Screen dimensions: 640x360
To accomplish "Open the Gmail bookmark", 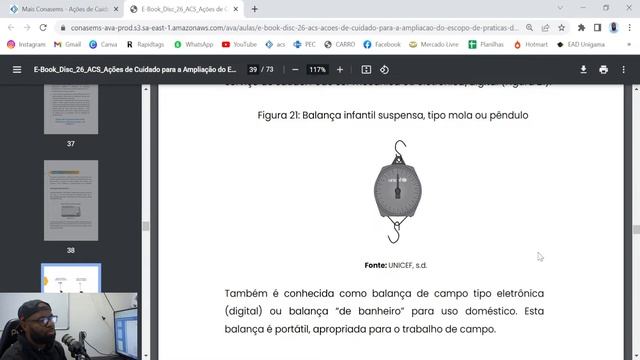I will (67, 44).
